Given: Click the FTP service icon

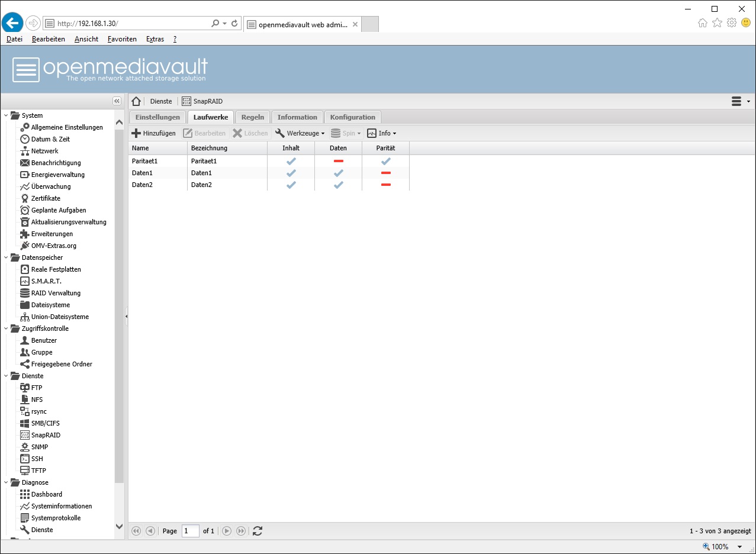Looking at the screenshot, I should [25, 388].
